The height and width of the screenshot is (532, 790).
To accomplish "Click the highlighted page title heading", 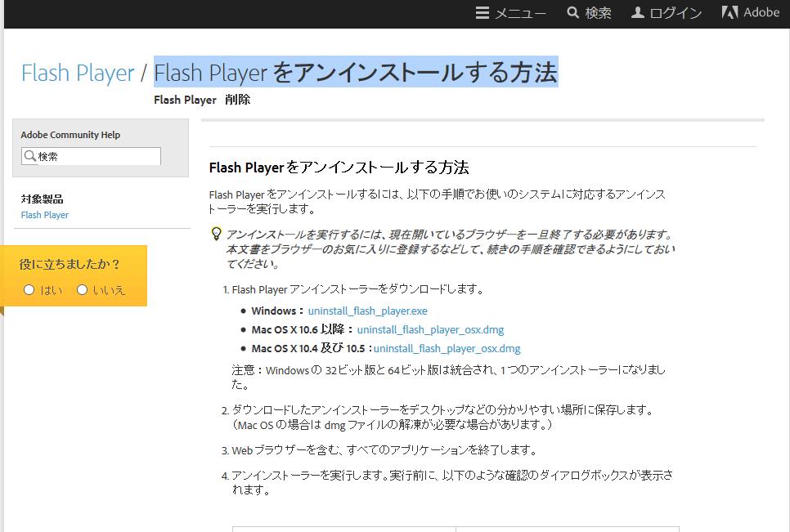I will coord(356,72).
